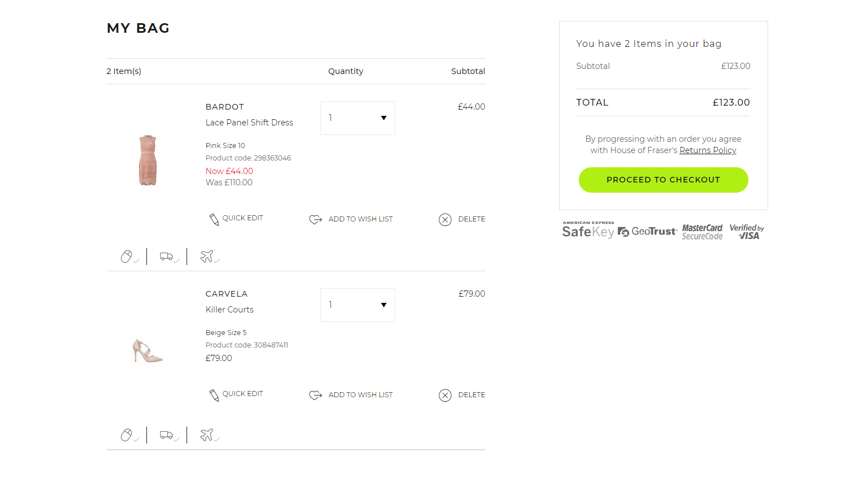Viewport: 866px width, 504px height.
Task: Open the pink lace dress product thumbnail
Action: [x=148, y=160]
